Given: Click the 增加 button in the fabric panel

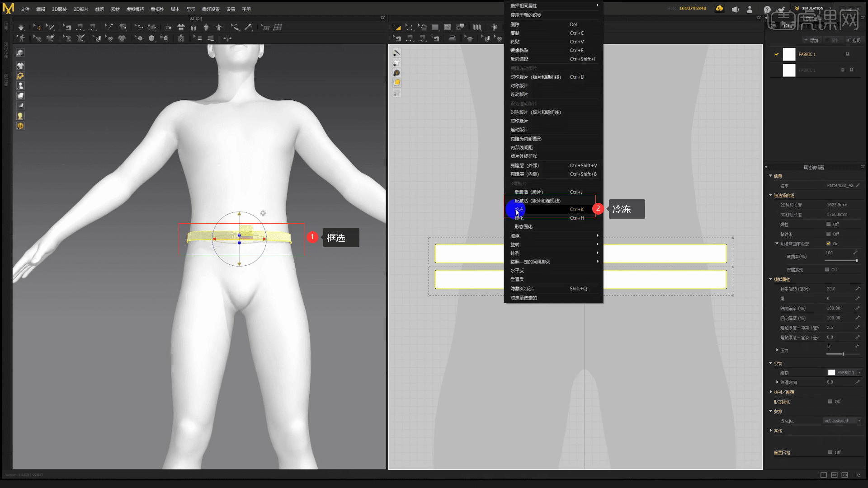Looking at the screenshot, I should click(x=811, y=40).
